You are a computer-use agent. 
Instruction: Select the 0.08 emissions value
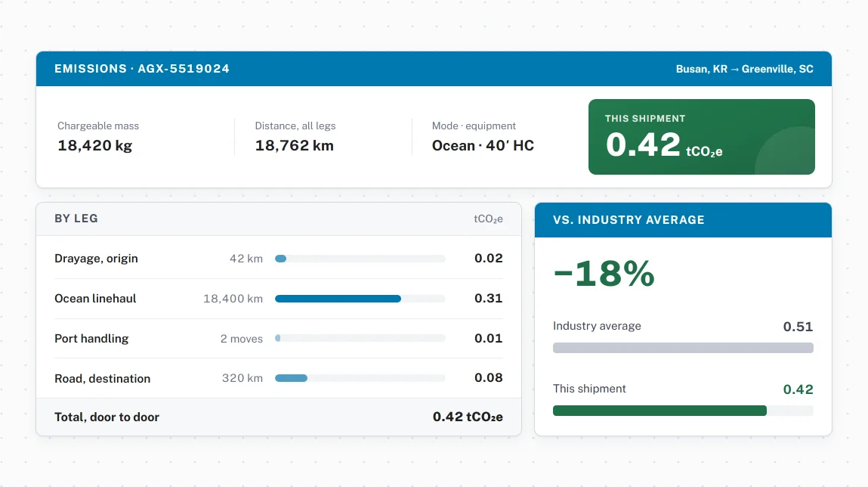click(x=488, y=377)
